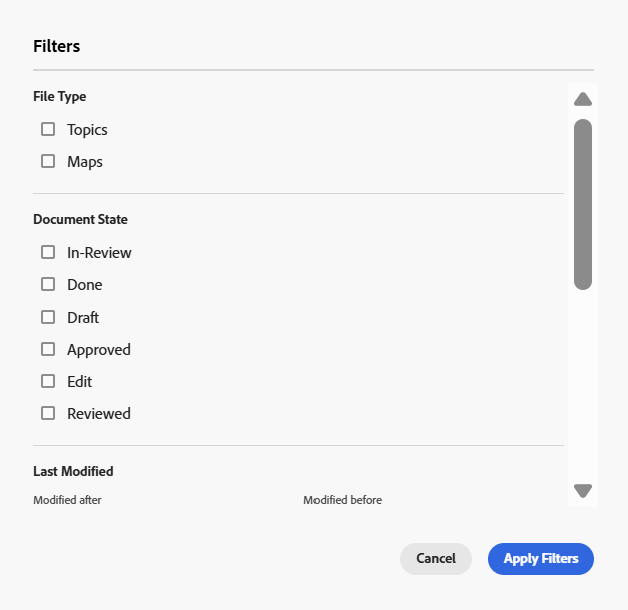Click the scroll down arrow icon
Image resolution: width=628 pixels, height=610 pixels.
[583, 491]
